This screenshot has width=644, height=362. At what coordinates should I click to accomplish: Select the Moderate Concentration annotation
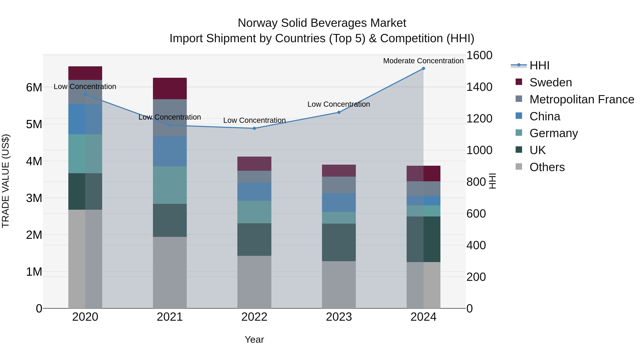pos(423,61)
